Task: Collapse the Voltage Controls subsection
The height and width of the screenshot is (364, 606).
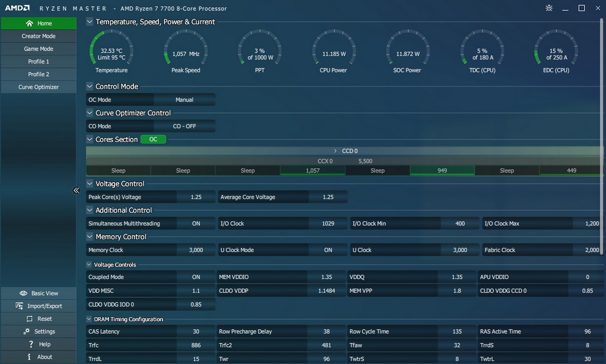Action: pyautogui.click(x=89, y=265)
